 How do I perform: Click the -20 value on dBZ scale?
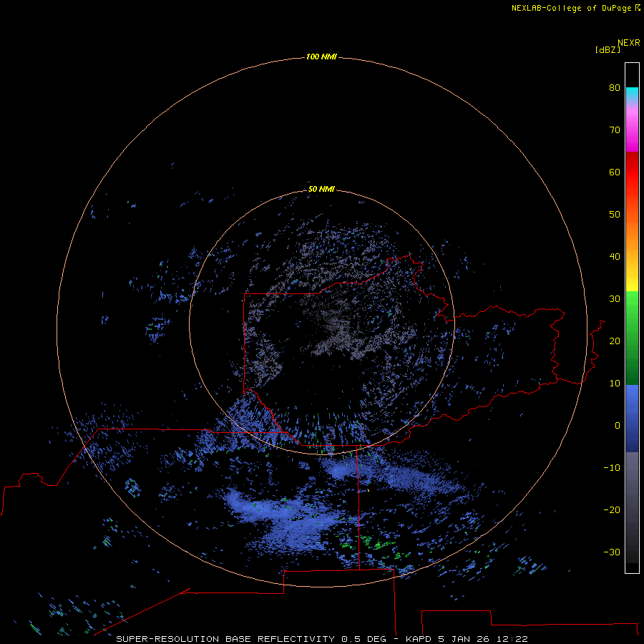point(612,509)
